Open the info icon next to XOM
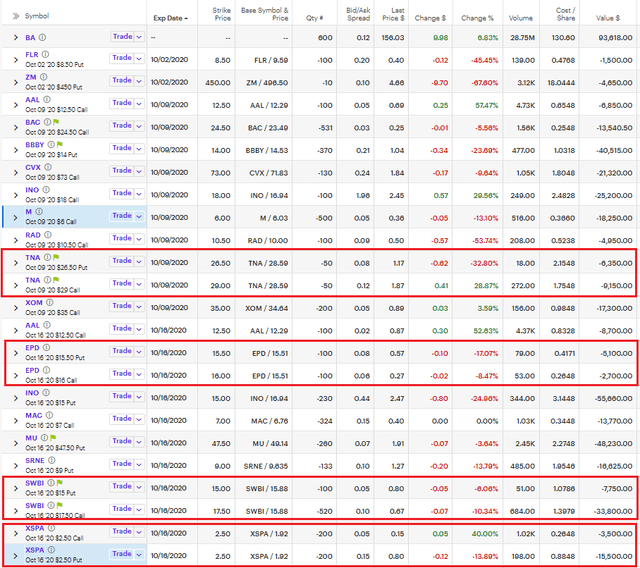 point(50,302)
